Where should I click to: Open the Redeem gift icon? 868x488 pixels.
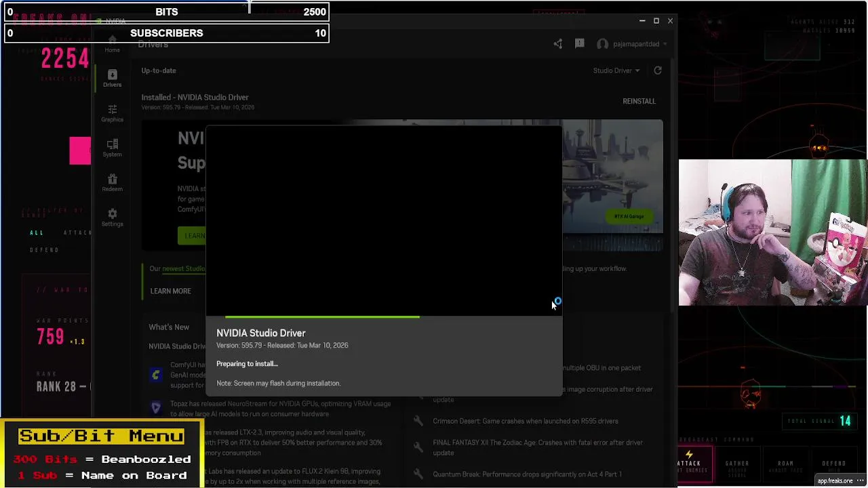tap(112, 183)
